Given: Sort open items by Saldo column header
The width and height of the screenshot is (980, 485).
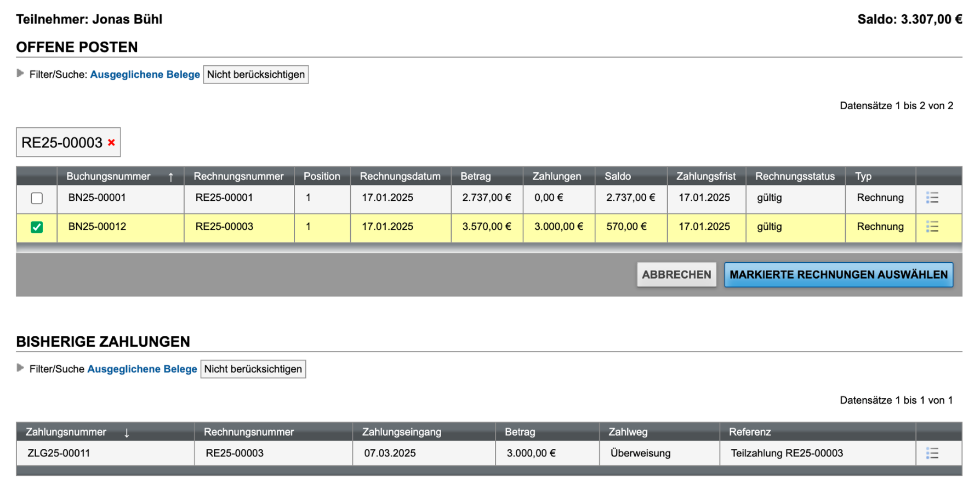Looking at the screenshot, I should tap(618, 177).
